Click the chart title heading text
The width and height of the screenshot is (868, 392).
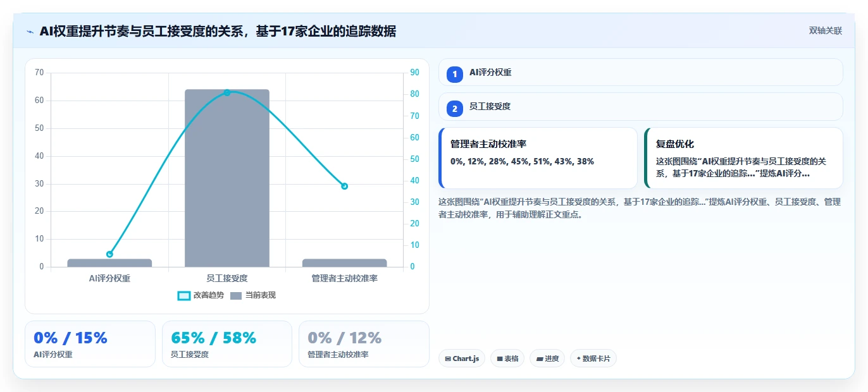coord(218,31)
